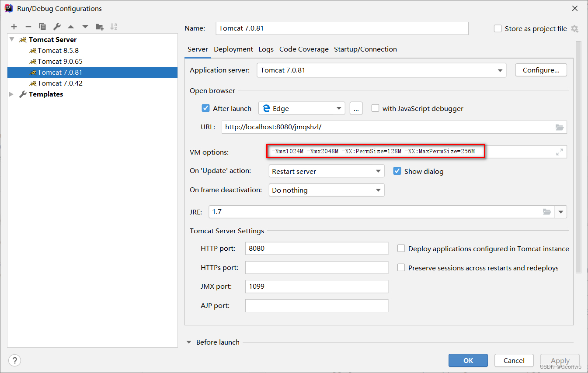Switch to Deployment tab
Screen dimensions: 588x373
pos(233,49)
